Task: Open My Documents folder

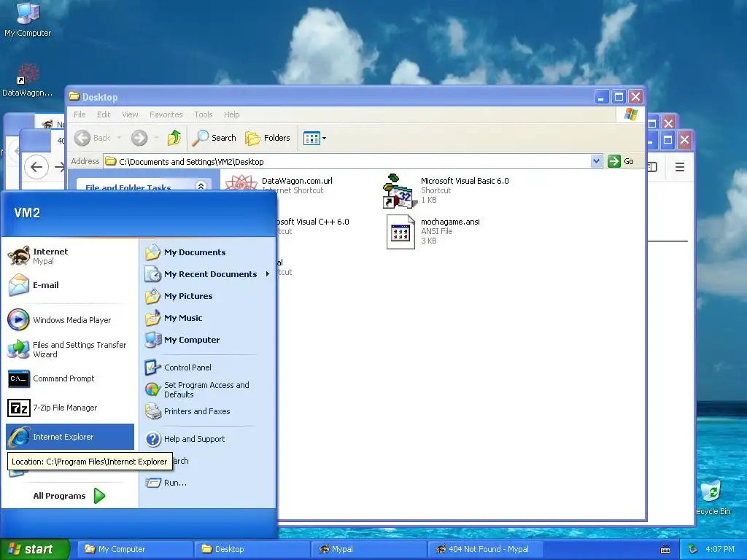Action: (208, 252)
